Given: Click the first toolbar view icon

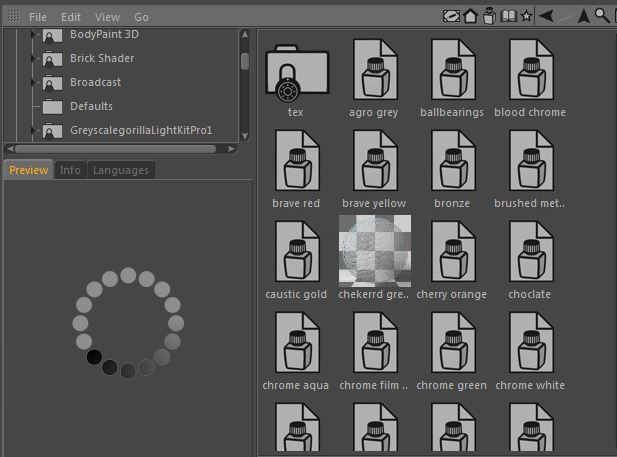Looking at the screenshot, I should [451, 16].
